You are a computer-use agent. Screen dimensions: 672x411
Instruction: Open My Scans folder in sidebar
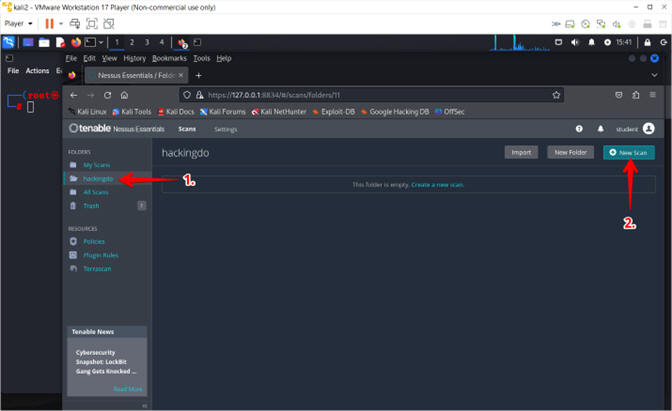click(96, 165)
